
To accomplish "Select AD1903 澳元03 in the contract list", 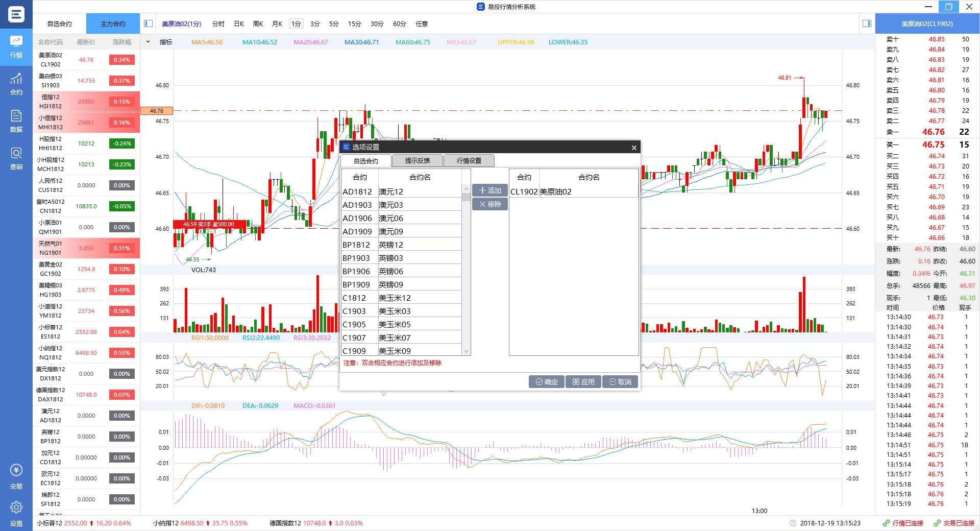I will click(x=401, y=205).
